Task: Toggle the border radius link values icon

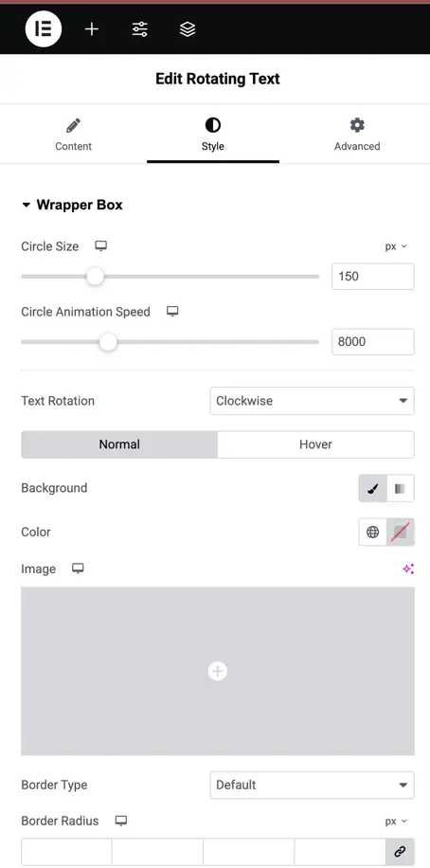Action: coord(400,852)
